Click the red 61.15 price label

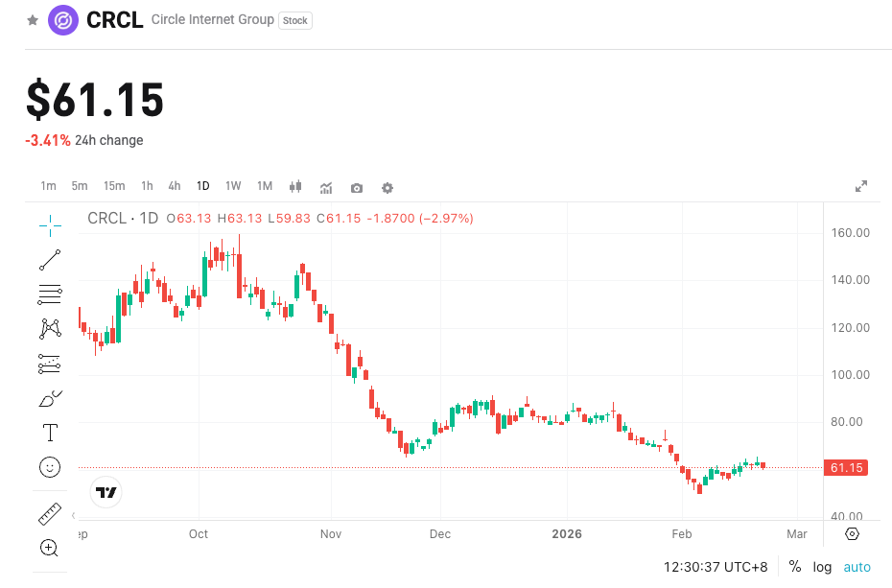(845, 467)
